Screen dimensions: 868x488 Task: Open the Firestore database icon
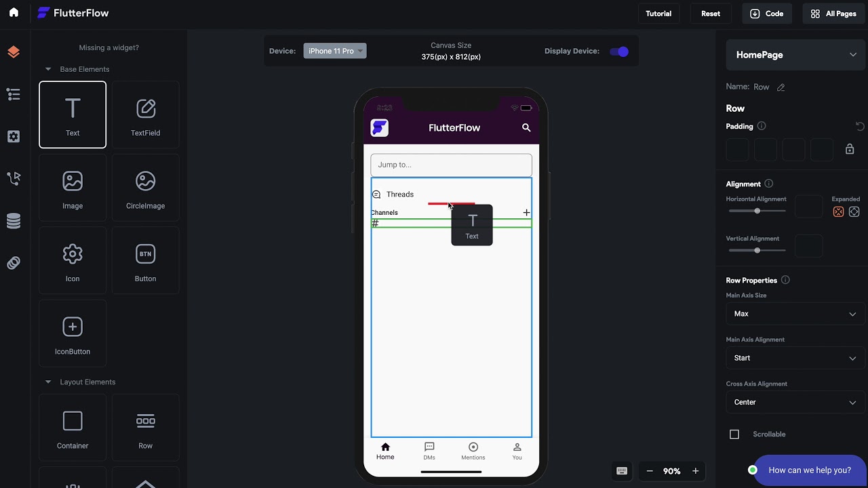click(14, 221)
